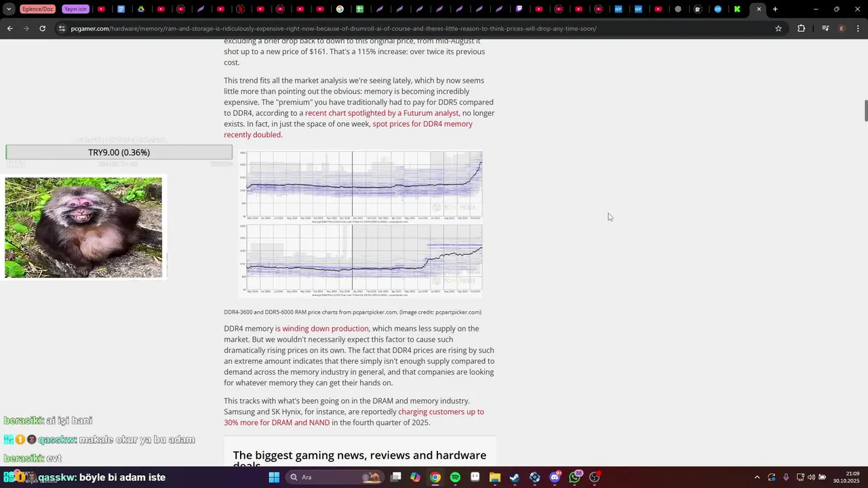Image resolution: width=868 pixels, height=488 pixels.
Task: Open Steam from the taskbar
Action: (515, 477)
